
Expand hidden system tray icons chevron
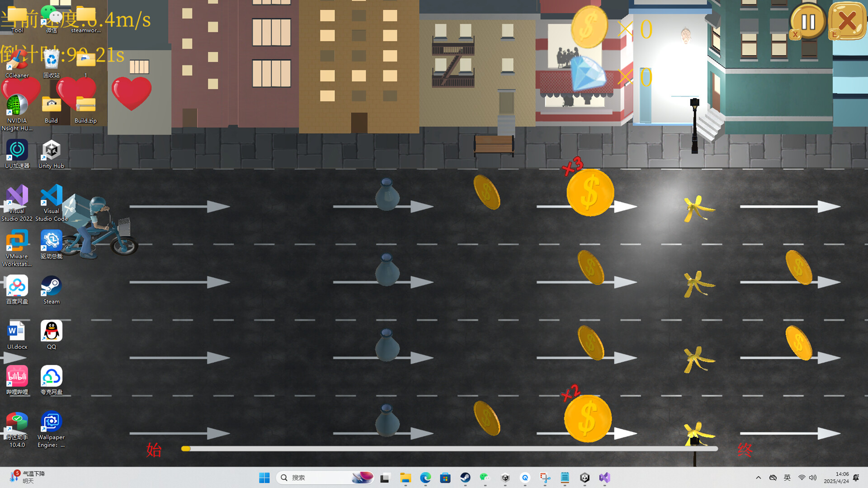758,478
